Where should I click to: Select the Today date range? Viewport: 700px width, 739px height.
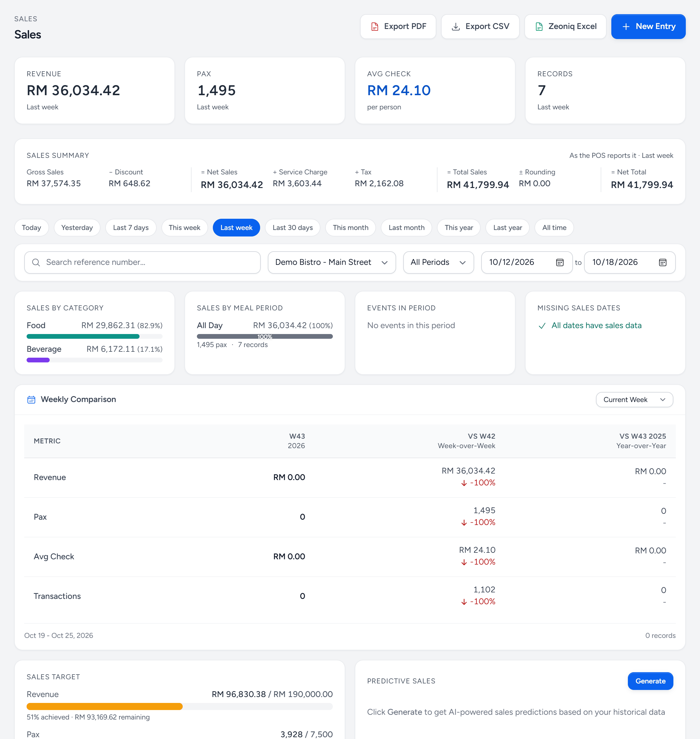point(31,228)
